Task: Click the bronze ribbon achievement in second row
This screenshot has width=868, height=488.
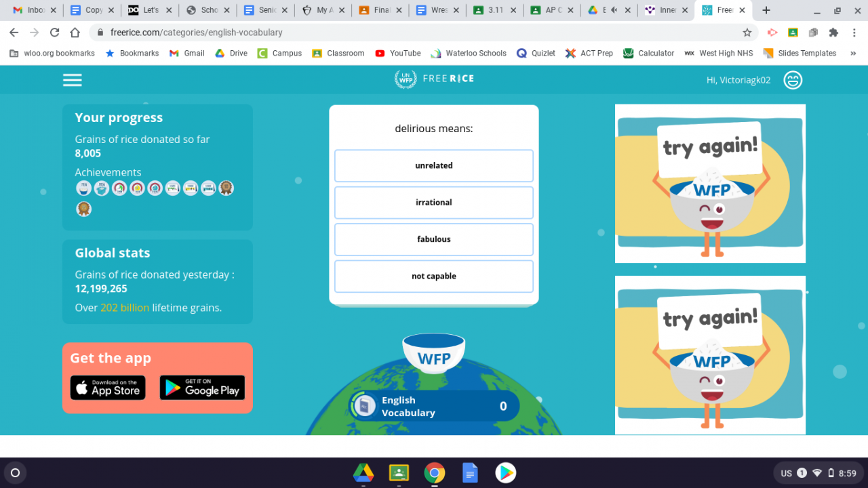Action: pos(84,209)
